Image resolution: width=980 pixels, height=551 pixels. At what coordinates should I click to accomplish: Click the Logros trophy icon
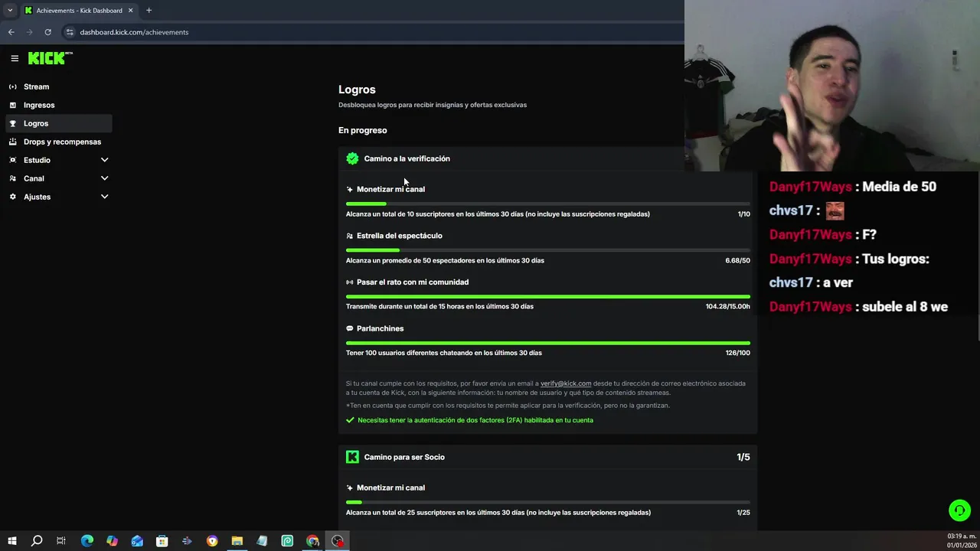12,123
